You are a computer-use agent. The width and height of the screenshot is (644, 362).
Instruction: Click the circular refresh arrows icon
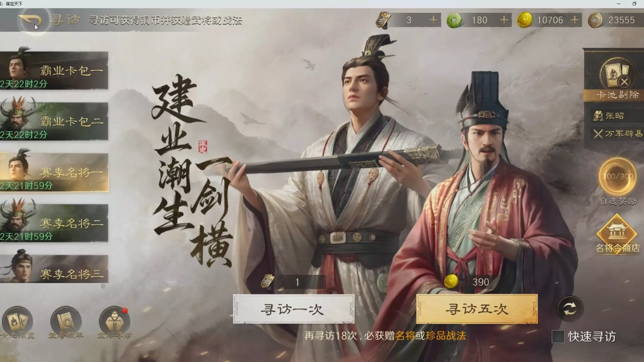click(570, 308)
